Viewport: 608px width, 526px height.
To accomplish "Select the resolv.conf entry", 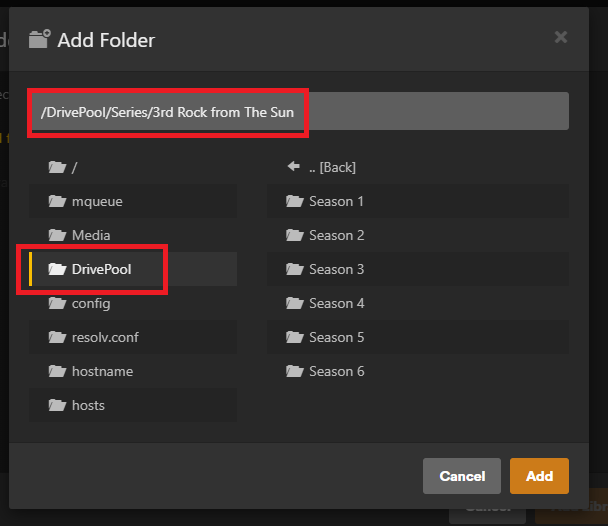I will pos(104,337).
